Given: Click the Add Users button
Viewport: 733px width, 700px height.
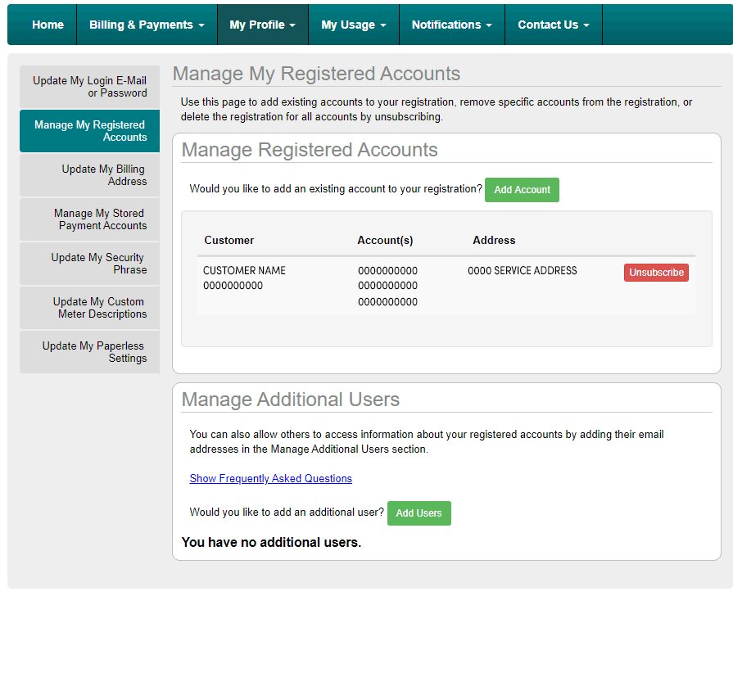Looking at the screenshot, I should 419,513.
